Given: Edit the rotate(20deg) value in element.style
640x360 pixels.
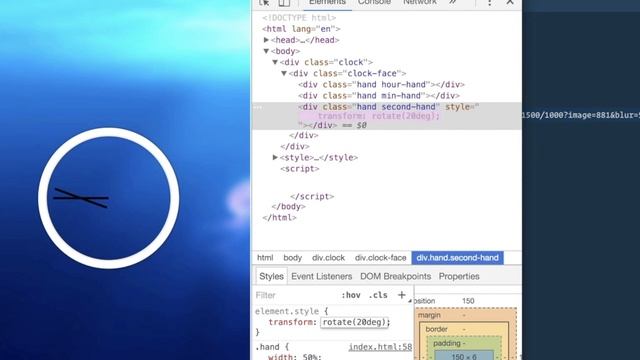Looking at the screenshot, I should pos(355,322).
